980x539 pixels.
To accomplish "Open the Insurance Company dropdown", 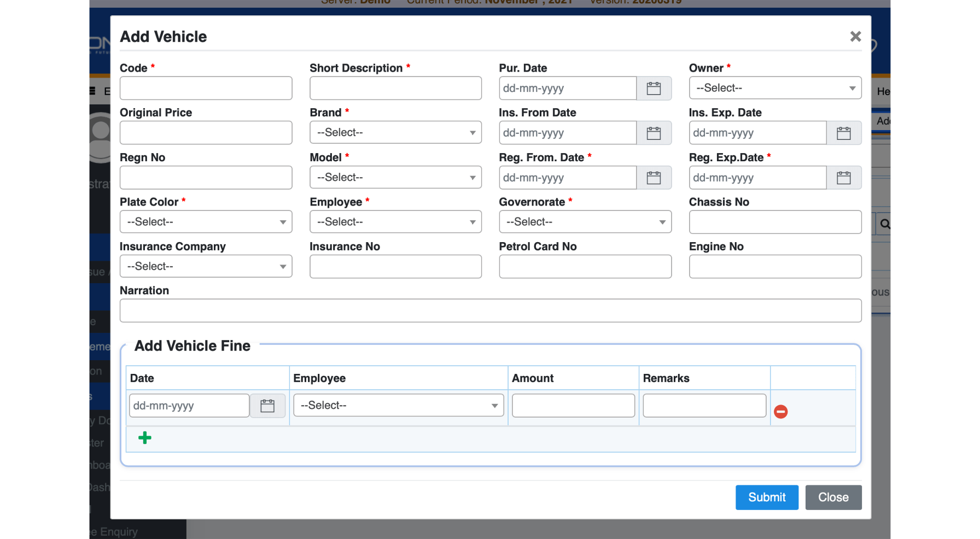I will 206,266.
